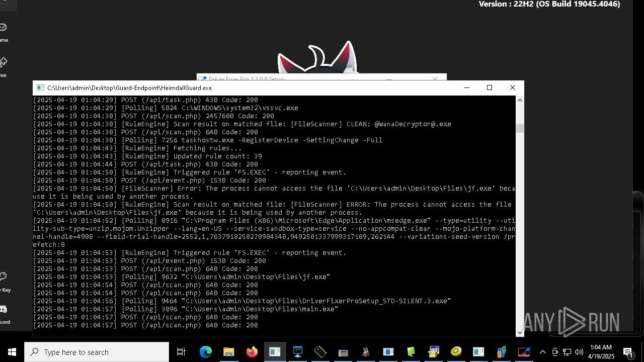Click the WanaDecryptor CLEAN scan result line
Screen dimensions: 644x362
coord(242,124)
